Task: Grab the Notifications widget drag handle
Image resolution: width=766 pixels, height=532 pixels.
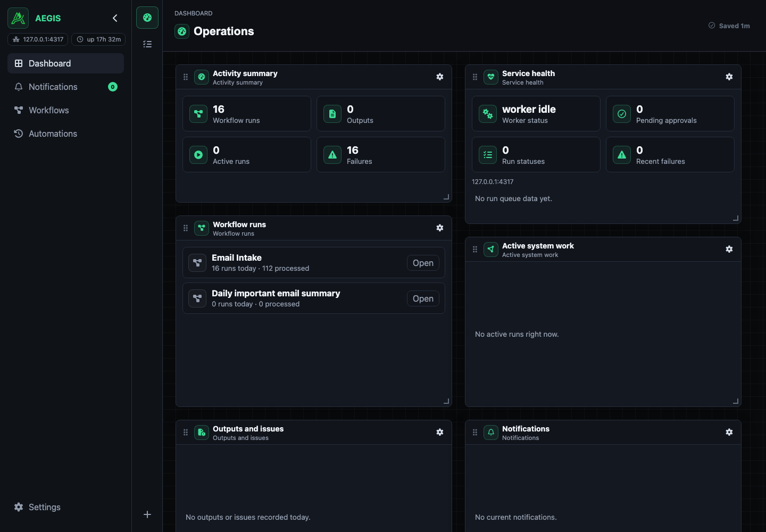Action: pyautogui.click(x=475, y=433)
